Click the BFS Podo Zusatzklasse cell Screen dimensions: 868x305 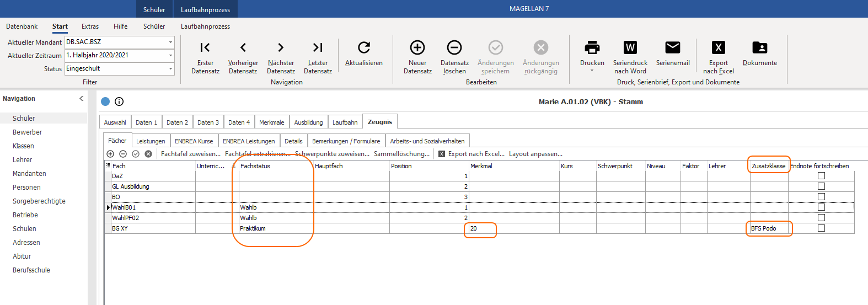[769, 228]
